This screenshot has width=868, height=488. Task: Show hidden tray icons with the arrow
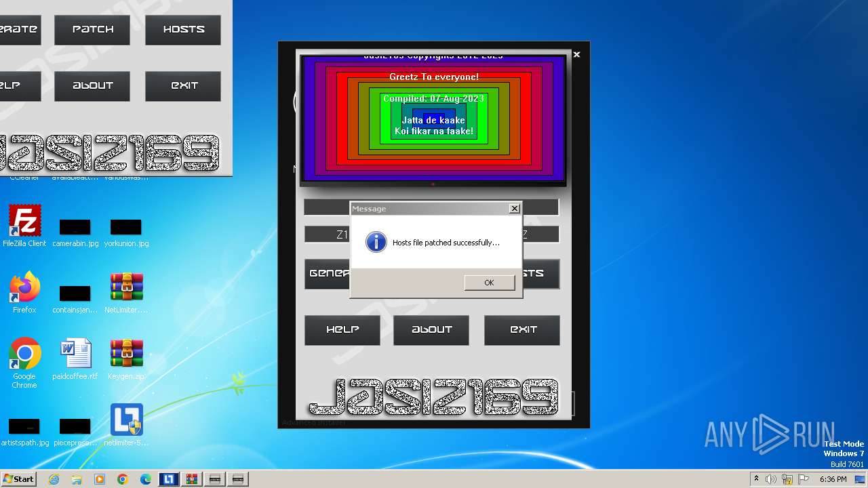(756, 479)
